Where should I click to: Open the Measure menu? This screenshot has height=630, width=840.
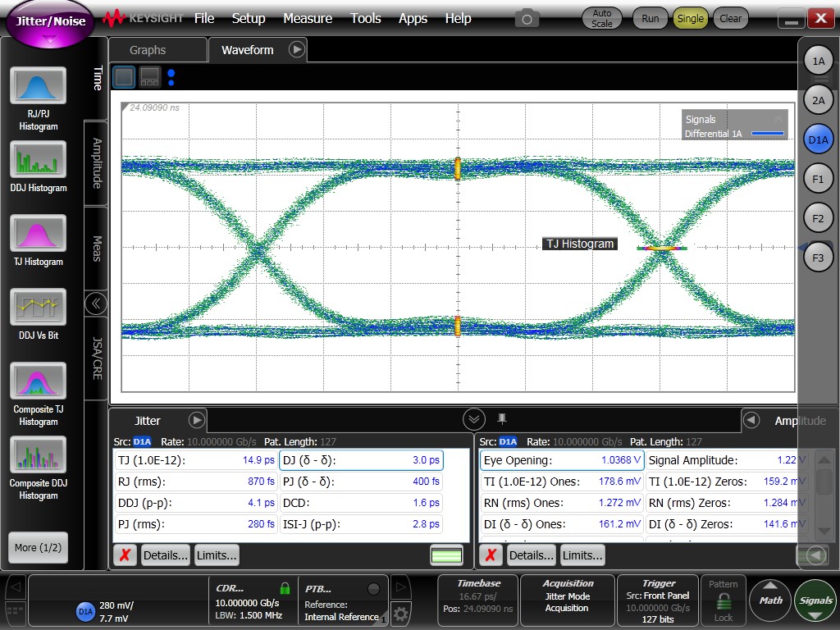point(308,18)
